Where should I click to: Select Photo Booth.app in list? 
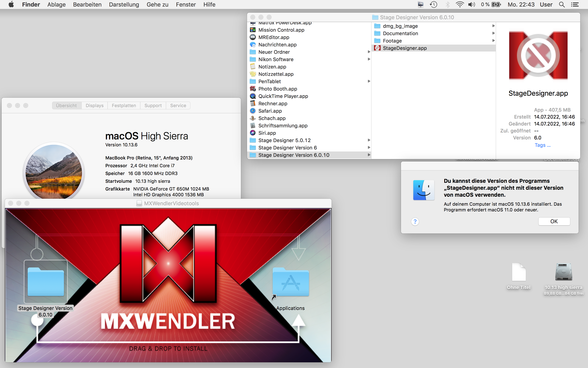pos(309,89)
